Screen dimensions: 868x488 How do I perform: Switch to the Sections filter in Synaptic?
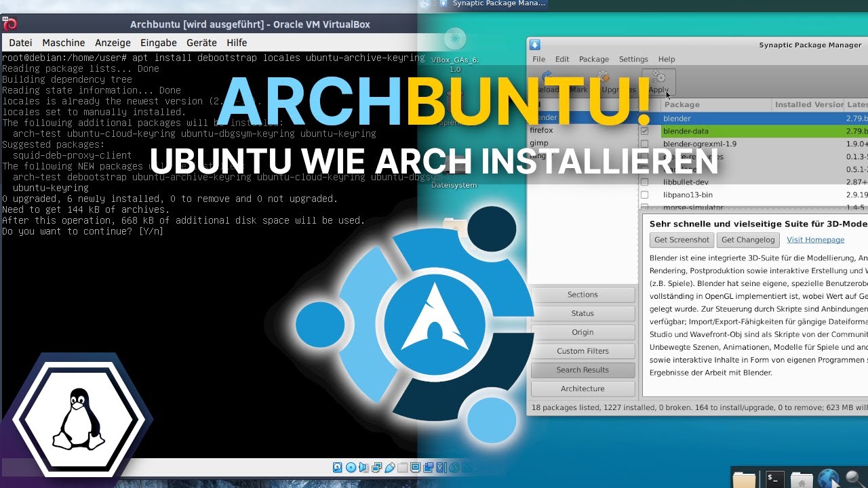point(583,294)
